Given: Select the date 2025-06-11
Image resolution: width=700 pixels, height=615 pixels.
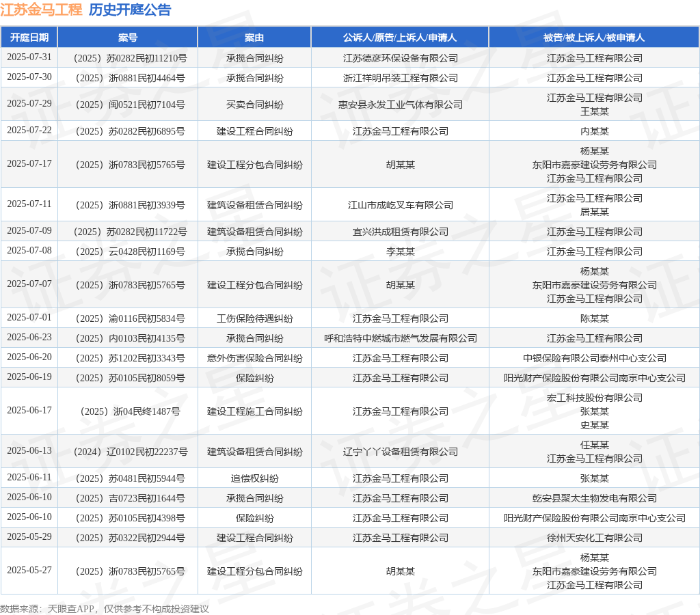Looking at the screenshot, I should tap(29, 478).
